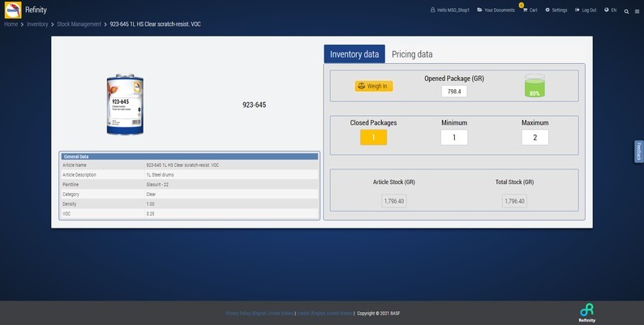Click the 923-645 product code text
This screenshot has width=644, height=325.
pyautogui.click(x=254, y=105)
